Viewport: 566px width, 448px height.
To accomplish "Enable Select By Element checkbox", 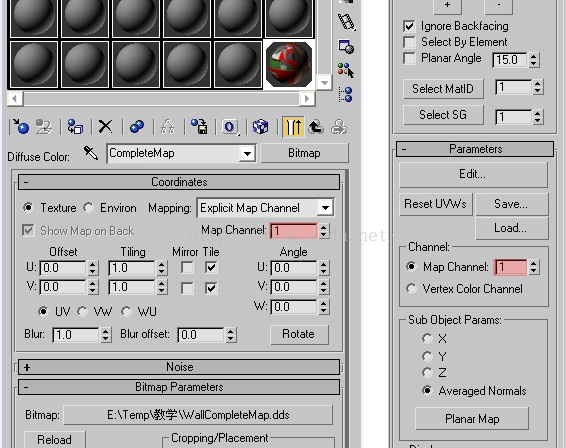I will [409, 42].
